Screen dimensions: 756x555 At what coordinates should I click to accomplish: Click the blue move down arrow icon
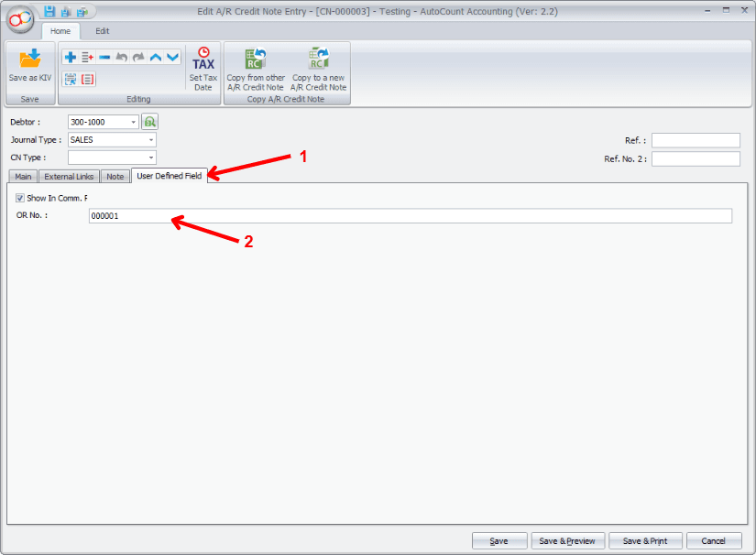tap(172, 57)
